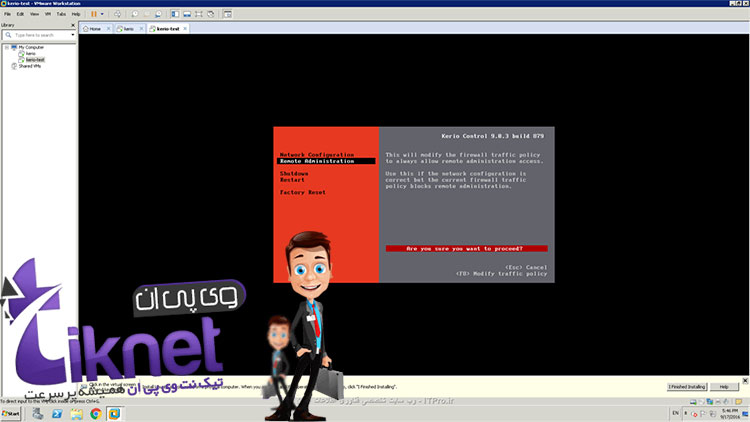Open the Tabs menu
The height and width of the screenshot is (422, 750).
[61, 15]
